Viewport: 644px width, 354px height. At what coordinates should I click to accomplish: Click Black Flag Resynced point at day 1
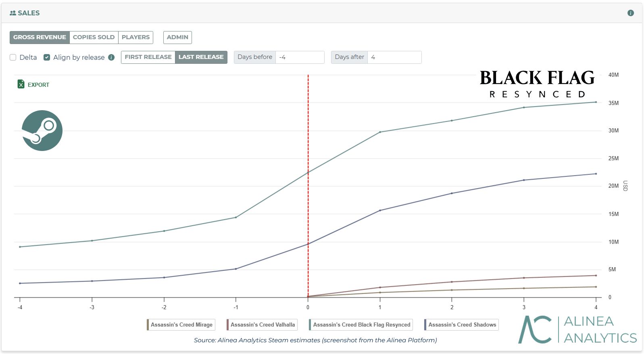[x=380, y=132]
